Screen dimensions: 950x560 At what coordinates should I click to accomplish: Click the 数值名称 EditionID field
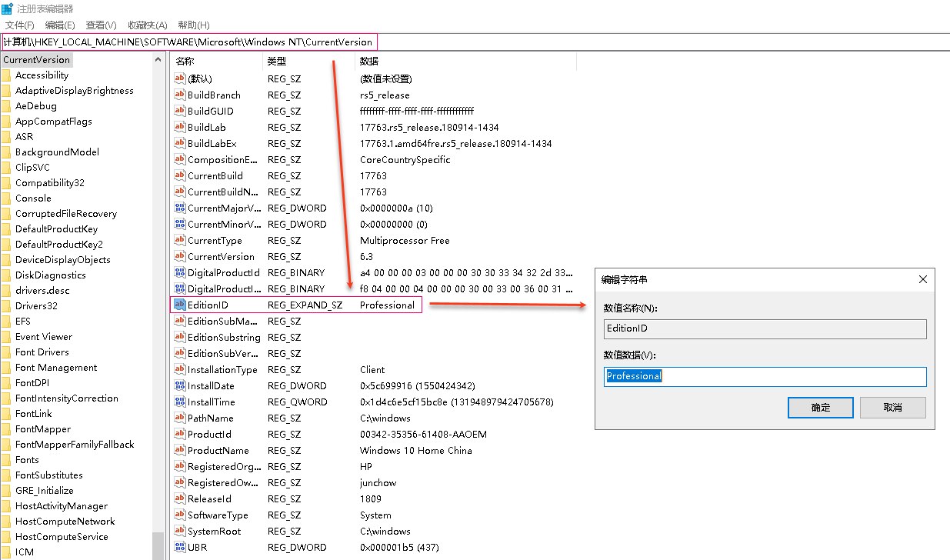point(765,328)
